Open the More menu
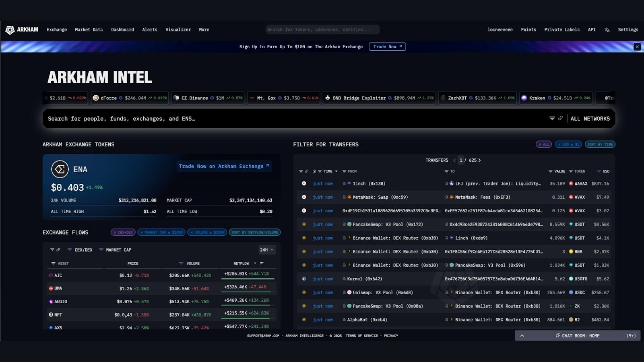The width and height of the screenshot is (644, 362). (204, 30)
